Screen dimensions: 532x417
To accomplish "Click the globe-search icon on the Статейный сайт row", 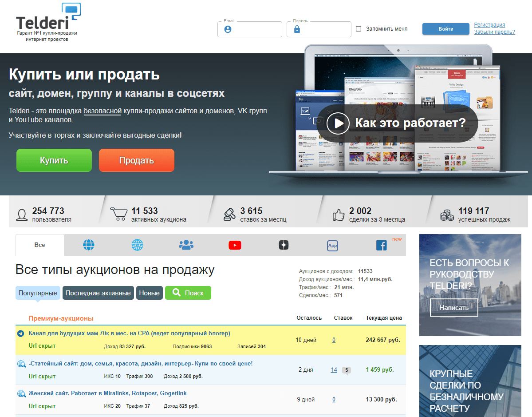I will 21,364.
